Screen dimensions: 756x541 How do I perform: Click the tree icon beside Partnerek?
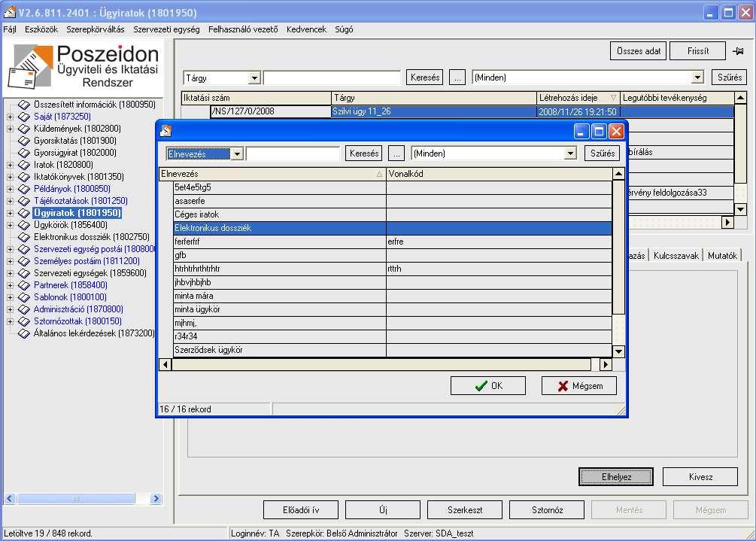(x=24, y=285)
